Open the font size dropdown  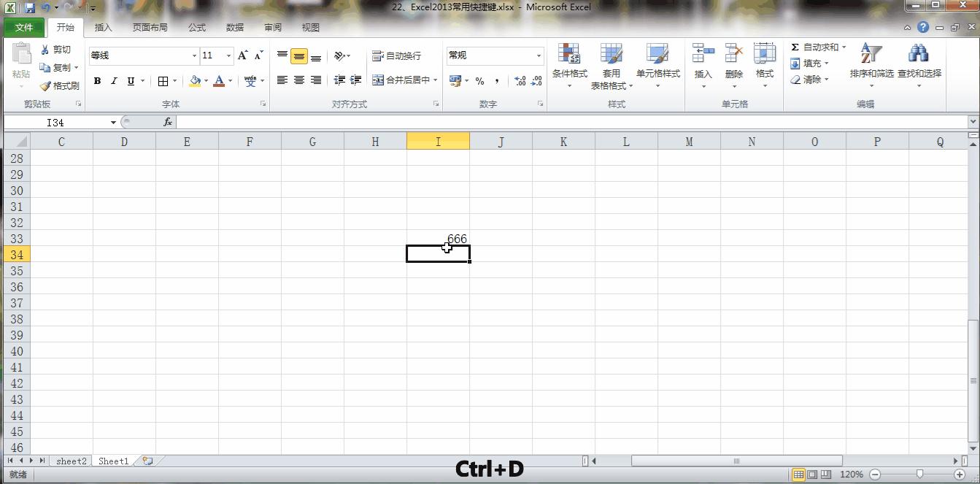click(228, 55)
